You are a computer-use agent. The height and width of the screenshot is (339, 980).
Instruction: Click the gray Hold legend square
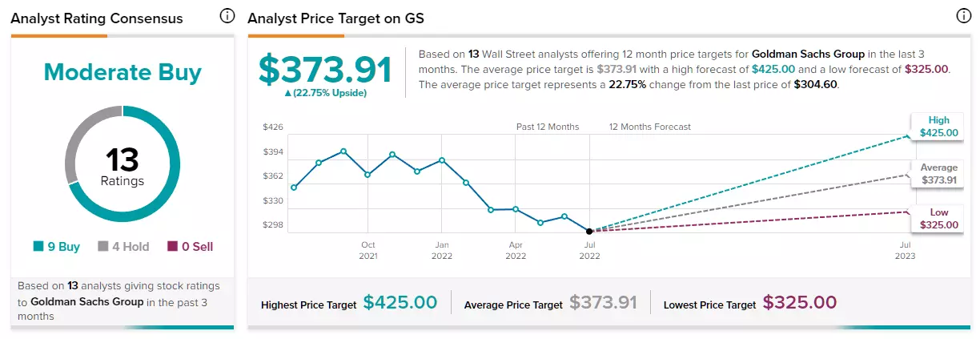[103, 247]
